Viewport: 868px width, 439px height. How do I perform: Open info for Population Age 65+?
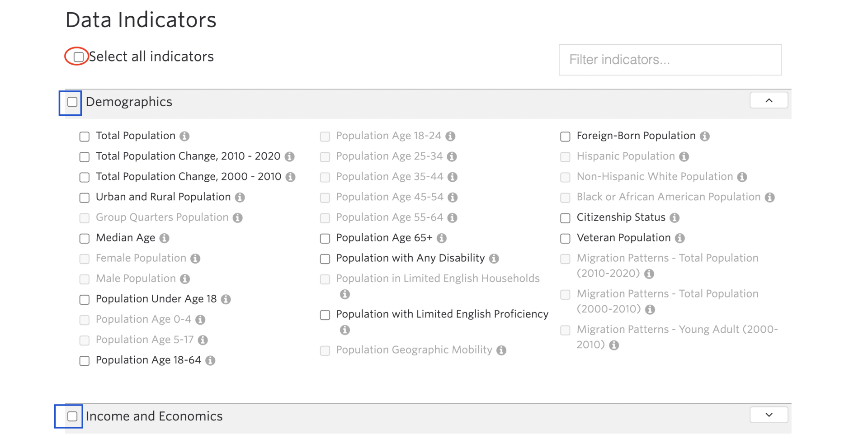coord(442,238)
